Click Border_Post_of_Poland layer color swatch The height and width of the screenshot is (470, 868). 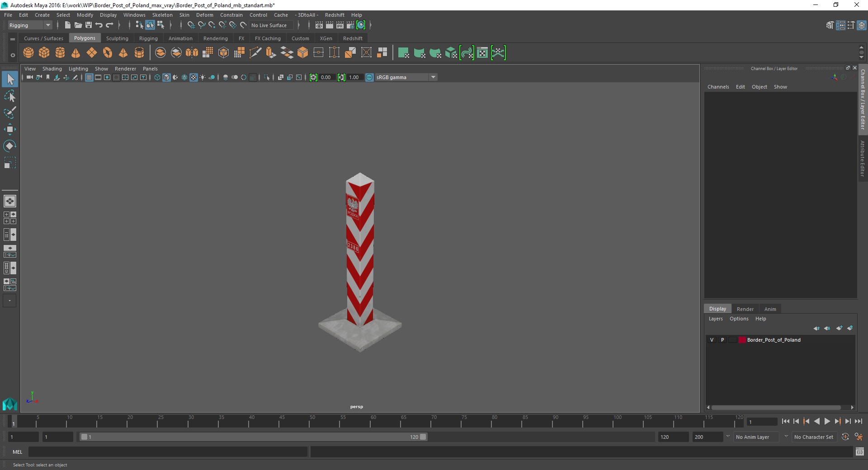coord(742,340)
